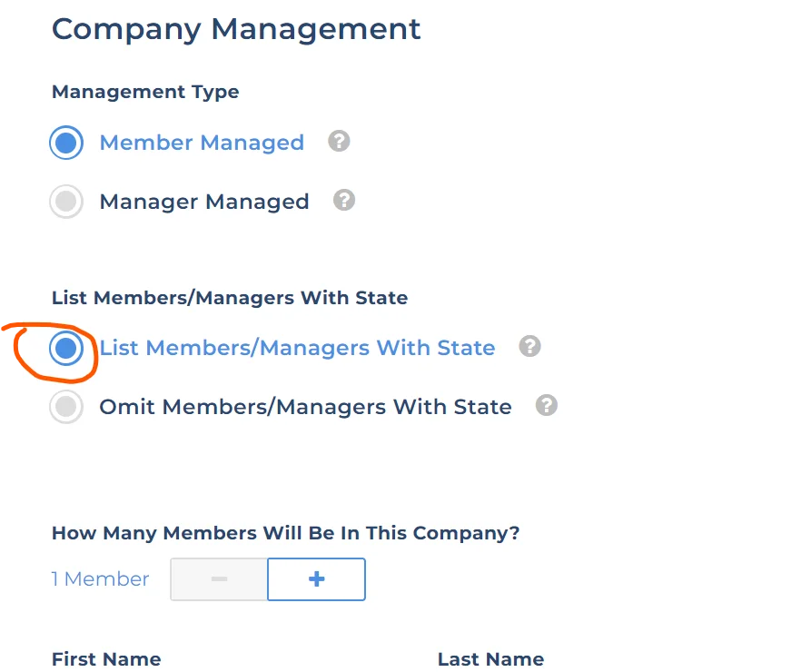Click the Manager Managed label text
Image resolution: width=801 pixels, height=672 pixels.
pyautogui.click(x=204, y=202)
